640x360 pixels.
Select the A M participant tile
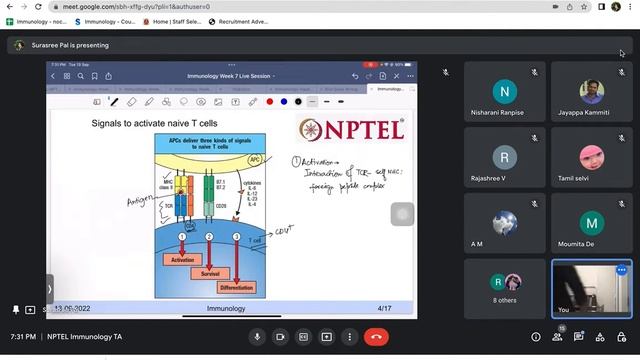[504, 223]
